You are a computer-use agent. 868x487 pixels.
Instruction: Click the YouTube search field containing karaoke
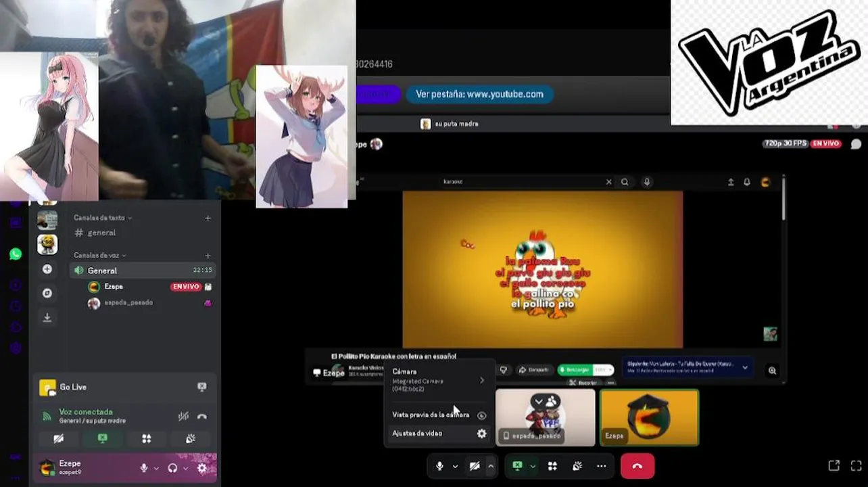pyautogui.click(x=521, y=182)
